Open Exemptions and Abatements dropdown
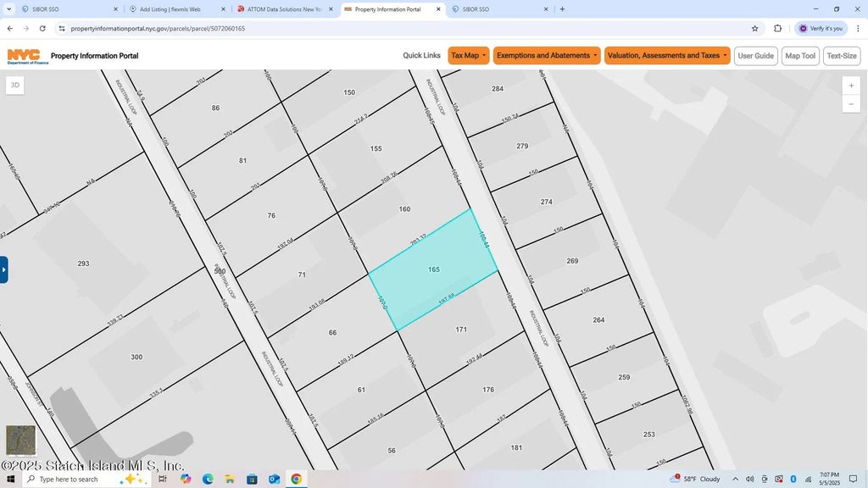 (x=547, y=56)
